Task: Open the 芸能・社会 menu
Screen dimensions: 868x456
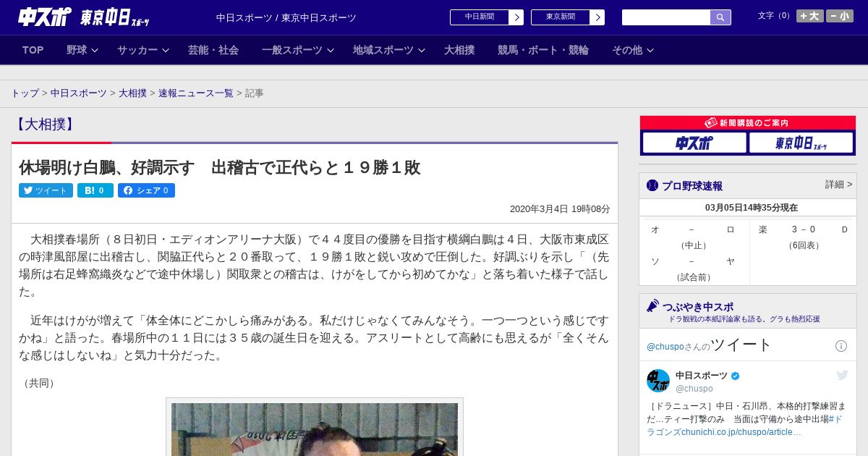Action: [x=213, y=50]
